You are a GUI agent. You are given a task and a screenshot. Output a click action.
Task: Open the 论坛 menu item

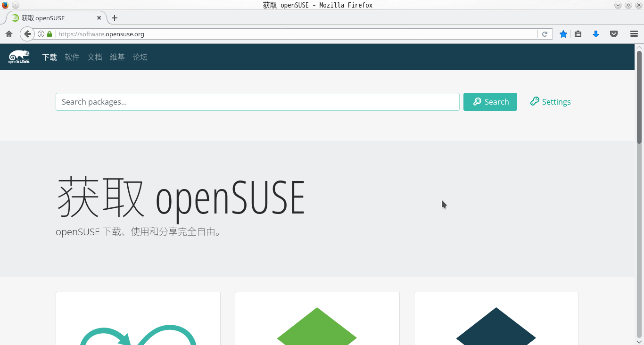[140, 57]
